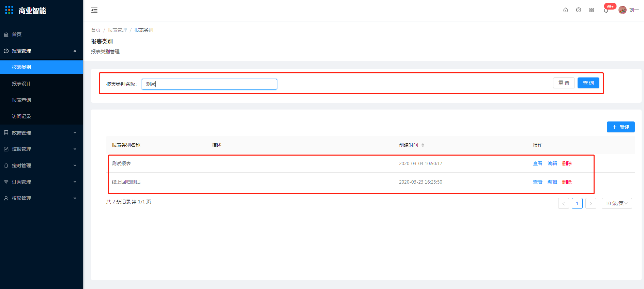Open the 报表设计 submenu item

point(41,84)
